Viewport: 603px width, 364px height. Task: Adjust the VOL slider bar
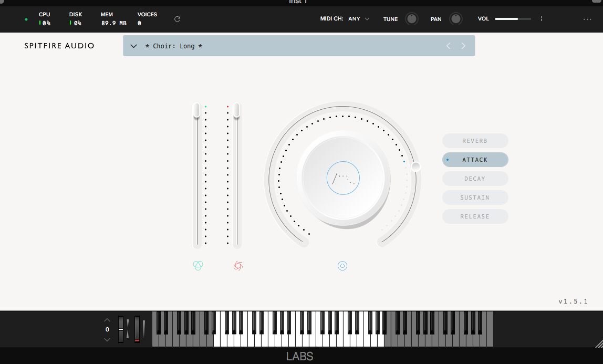pos(513,18)
